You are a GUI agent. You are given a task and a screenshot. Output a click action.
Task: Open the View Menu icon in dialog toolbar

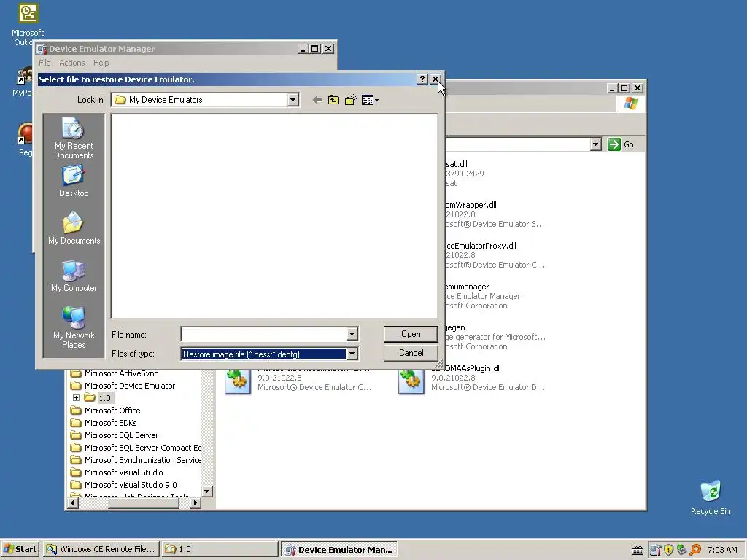[x=370, y=100]
